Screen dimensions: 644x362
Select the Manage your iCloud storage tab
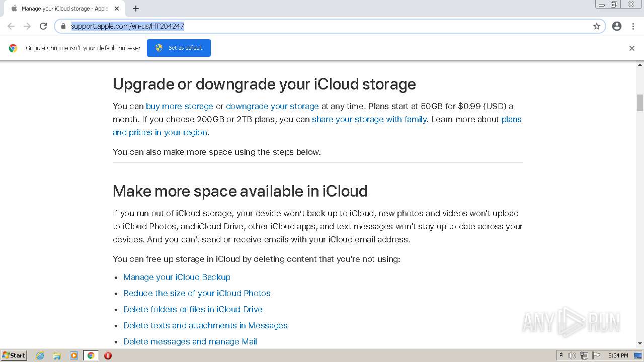pos(64,9)
